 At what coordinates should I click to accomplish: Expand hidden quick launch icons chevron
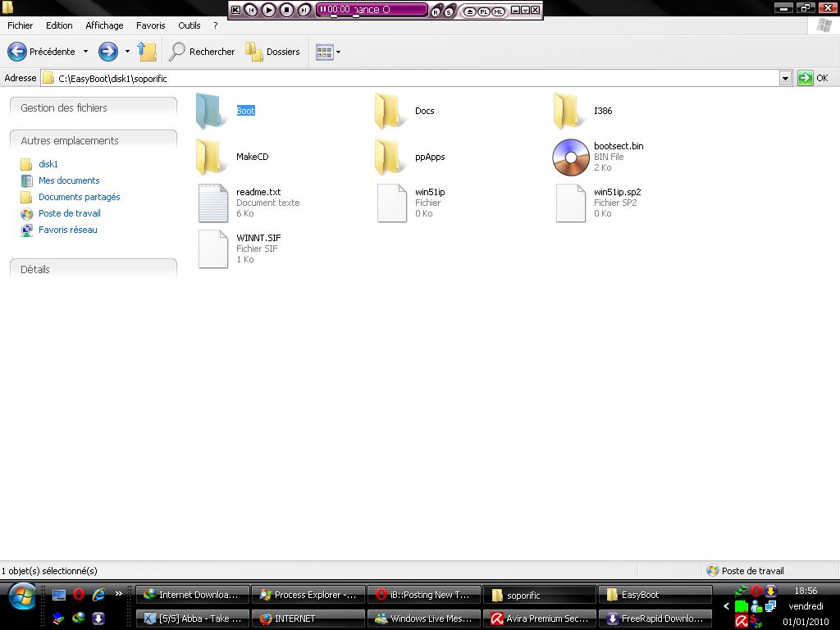point(118,593)
